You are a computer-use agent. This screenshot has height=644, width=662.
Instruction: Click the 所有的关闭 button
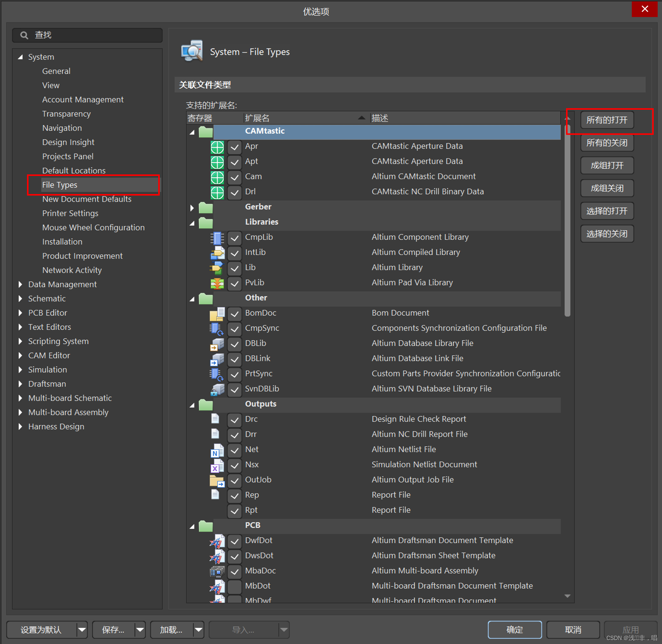pyautogui.click(x=607, y=143)
